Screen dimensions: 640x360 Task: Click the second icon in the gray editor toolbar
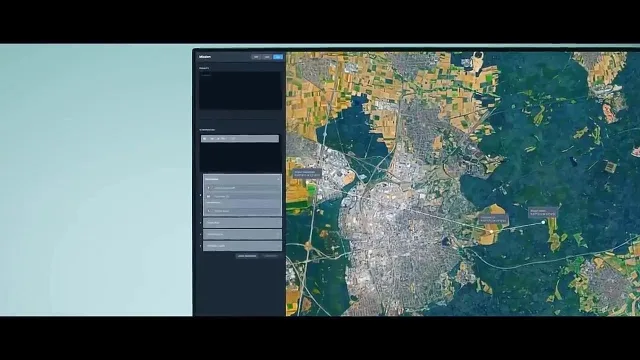212,139
